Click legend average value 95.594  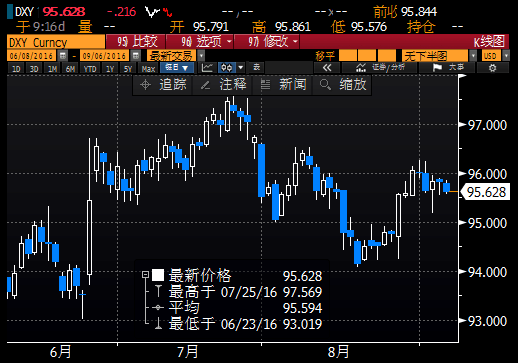[302, 308]
